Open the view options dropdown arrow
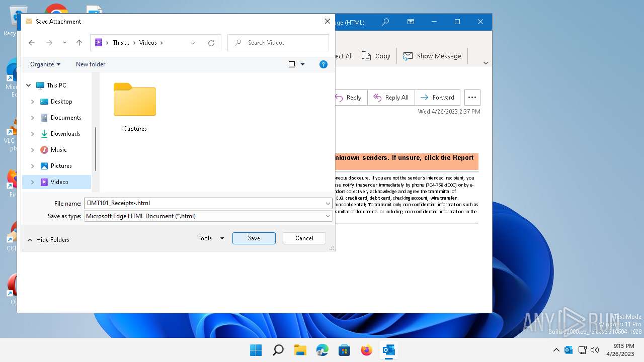The height and width of the screenshot is (362, 644). (302, 64)
